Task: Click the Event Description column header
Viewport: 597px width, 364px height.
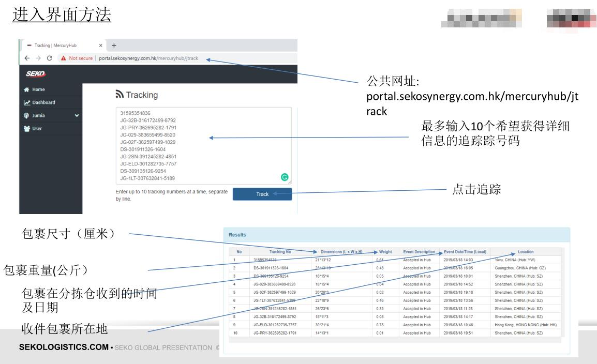Action: [x=419, y=252]
